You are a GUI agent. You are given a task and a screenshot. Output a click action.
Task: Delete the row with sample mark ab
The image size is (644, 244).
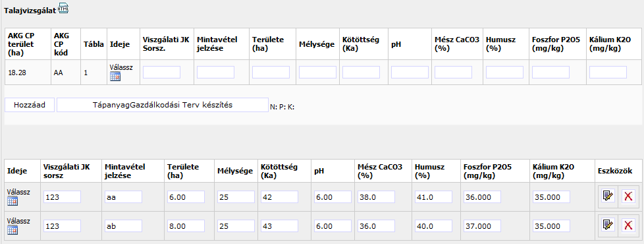pyautogui.click(x=628, y=225)
